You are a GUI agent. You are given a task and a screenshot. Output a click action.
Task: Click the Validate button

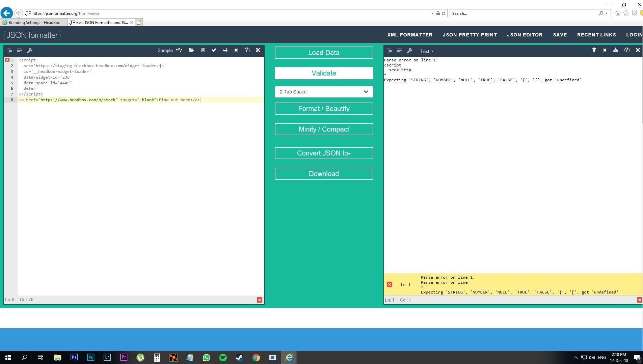point(324,73)
